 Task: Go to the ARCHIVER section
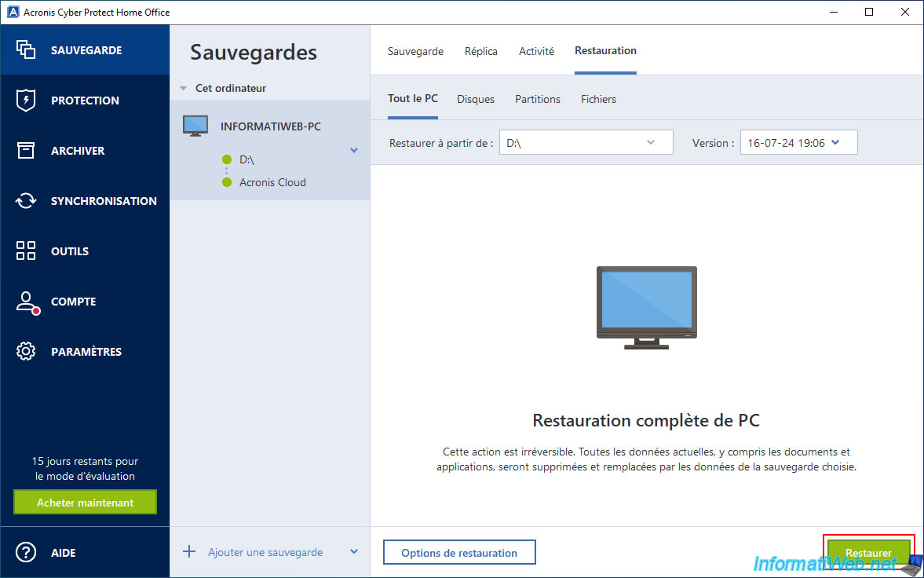point(85,151)
